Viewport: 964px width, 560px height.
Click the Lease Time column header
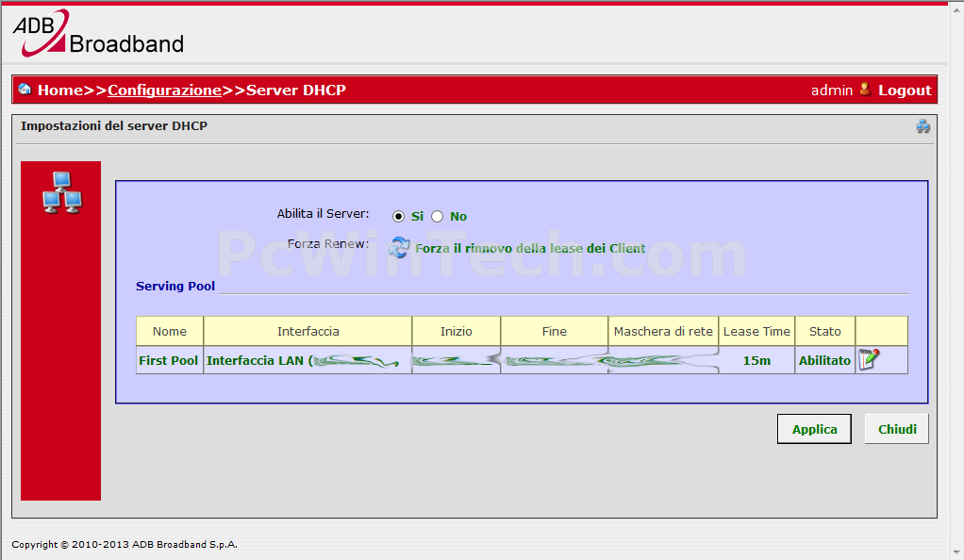(756, 331)
